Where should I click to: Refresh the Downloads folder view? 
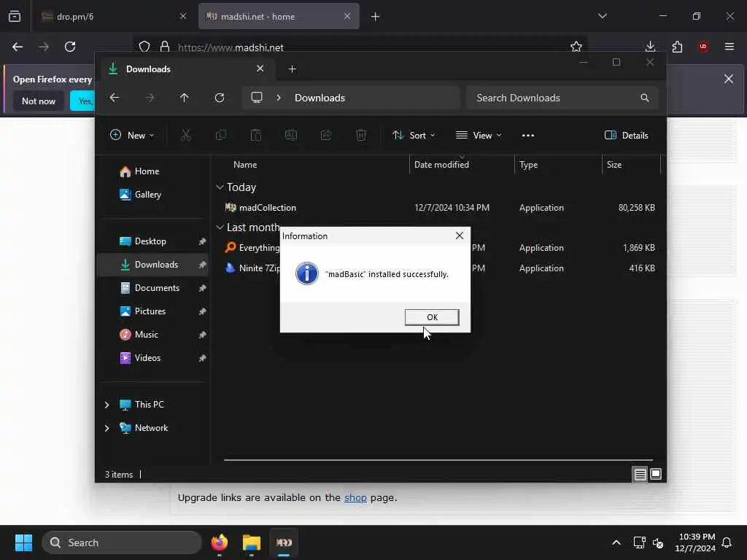(220, 98)
